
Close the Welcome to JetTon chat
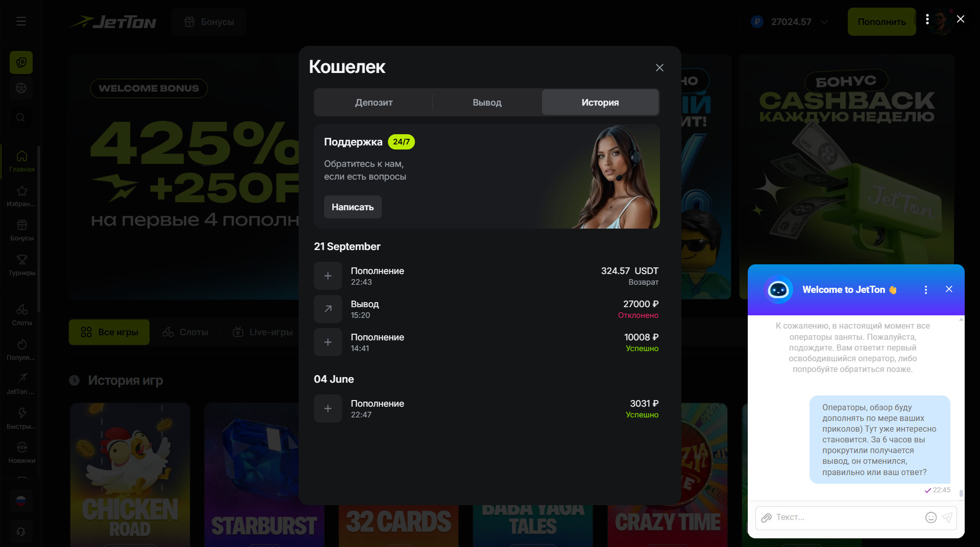pos(949,289)
